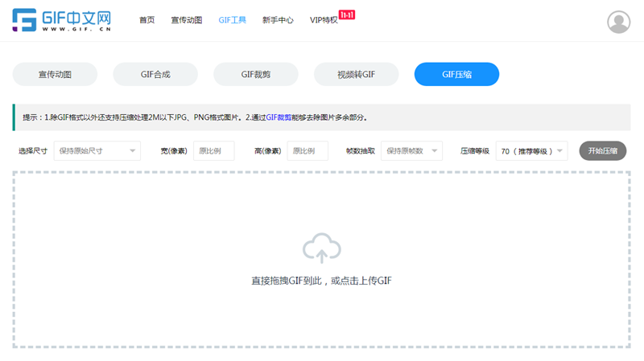The height and width of the screenshot is (361, 644).
Task: Open VIP特权 navigation item
Action: 324,20
